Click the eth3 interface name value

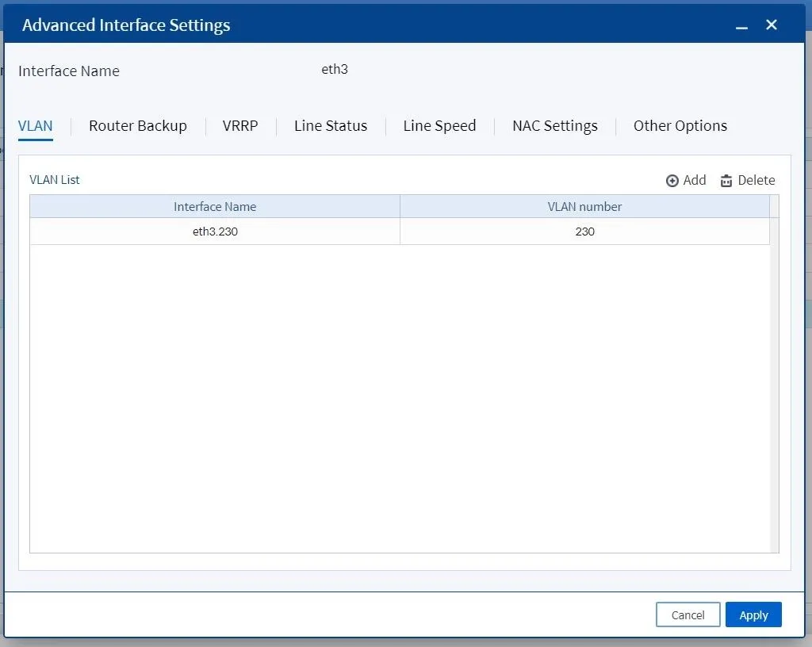(335, 69)
